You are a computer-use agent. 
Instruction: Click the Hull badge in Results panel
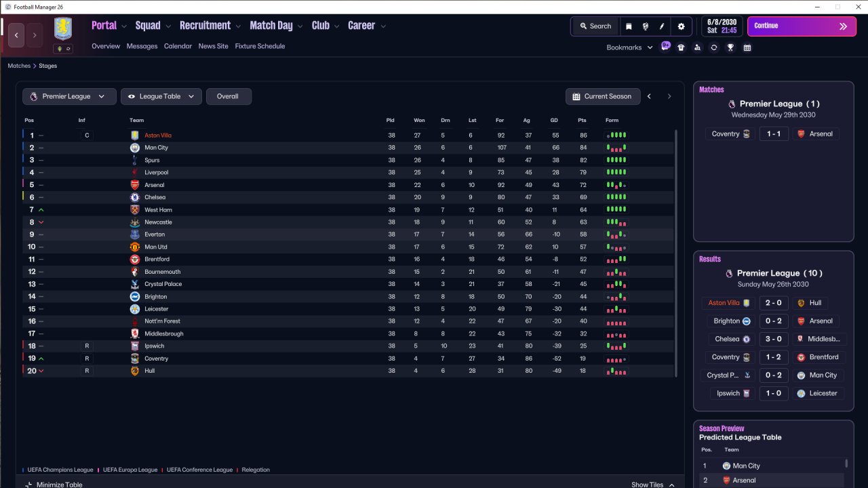point(801,303)
